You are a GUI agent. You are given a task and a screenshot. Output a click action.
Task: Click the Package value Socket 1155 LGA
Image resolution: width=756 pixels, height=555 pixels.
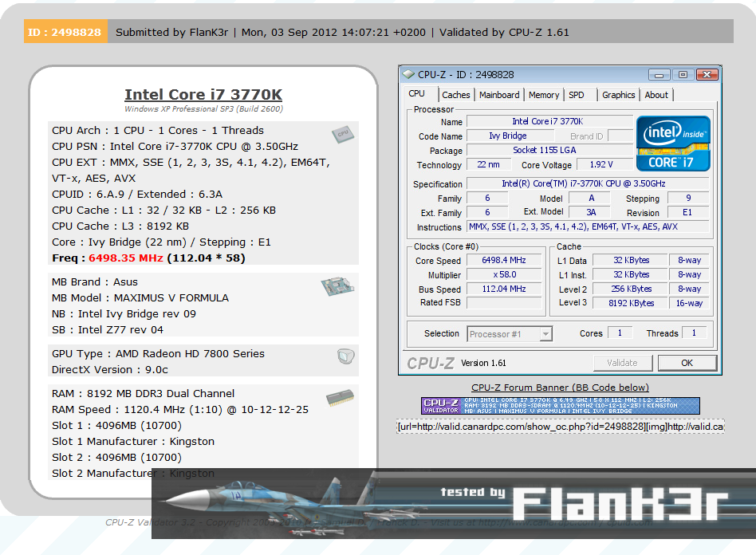click(x=549, y=151)
